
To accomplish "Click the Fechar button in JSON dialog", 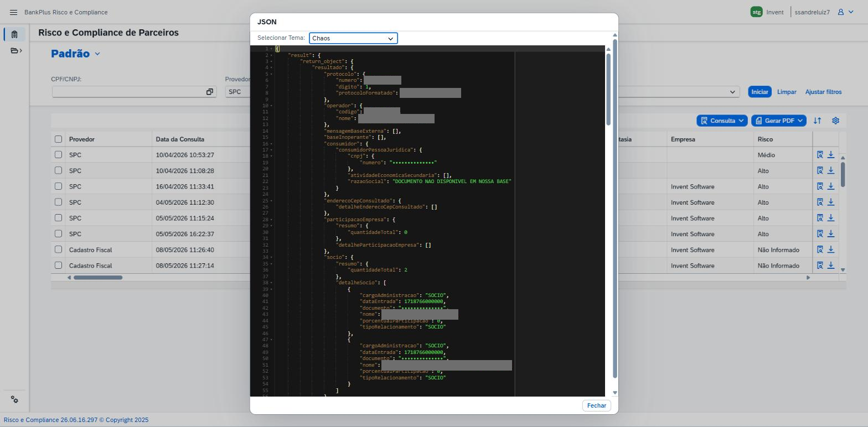I will click(x=596, y=405).
